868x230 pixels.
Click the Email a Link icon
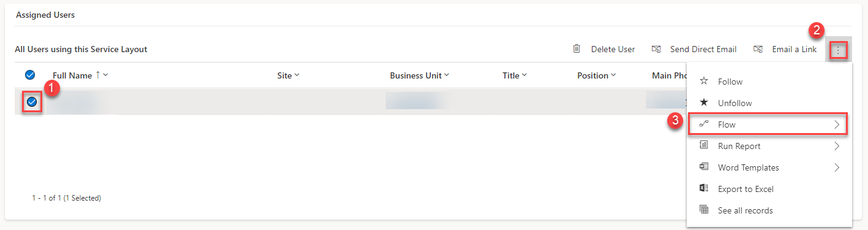[758, 49]
